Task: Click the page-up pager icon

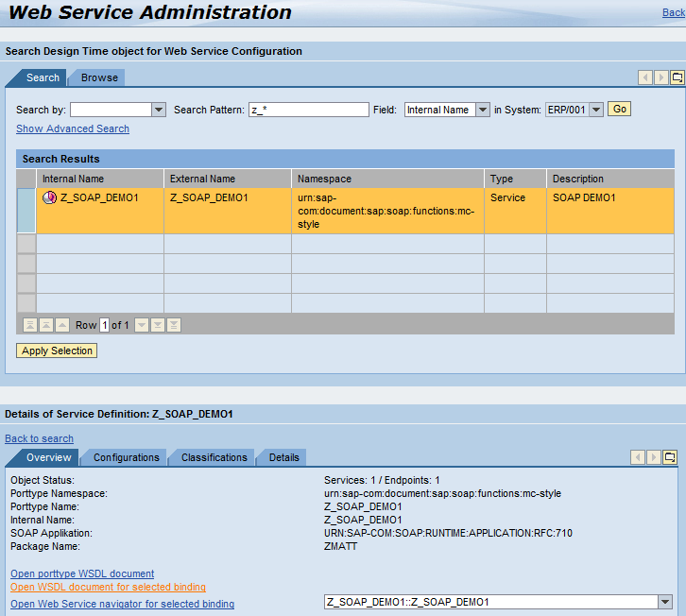Action: [x=46, y=325]
